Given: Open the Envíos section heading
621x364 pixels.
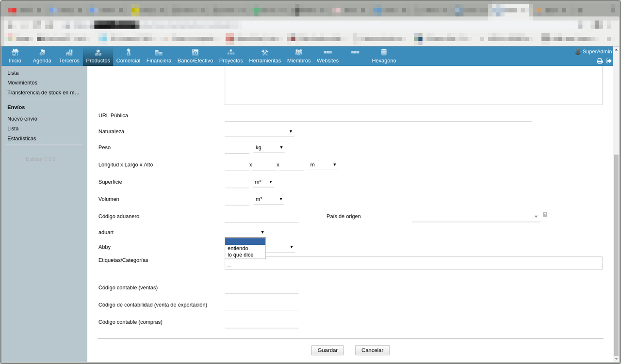Looking at the screenshot, I should tap(16, 107).
